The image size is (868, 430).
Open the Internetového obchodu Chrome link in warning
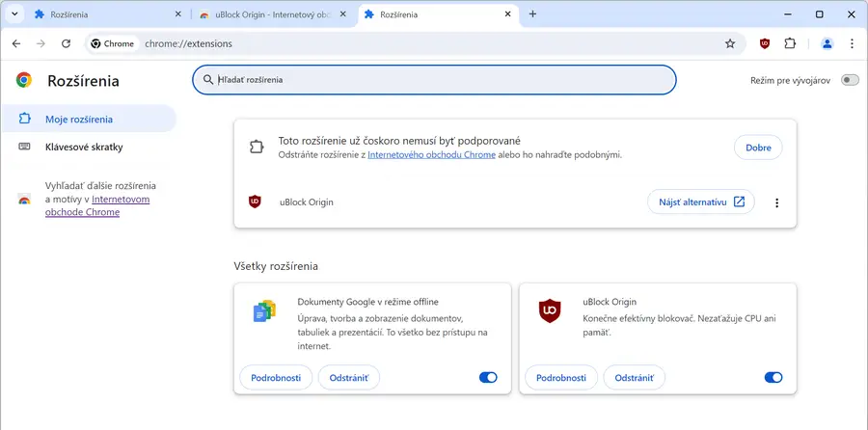tap(431, 154)
